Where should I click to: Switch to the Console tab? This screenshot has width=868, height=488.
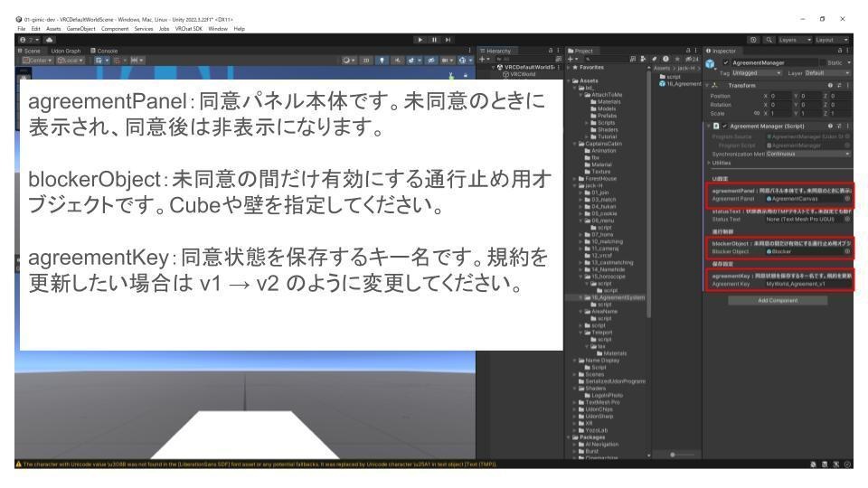point(104,51)
